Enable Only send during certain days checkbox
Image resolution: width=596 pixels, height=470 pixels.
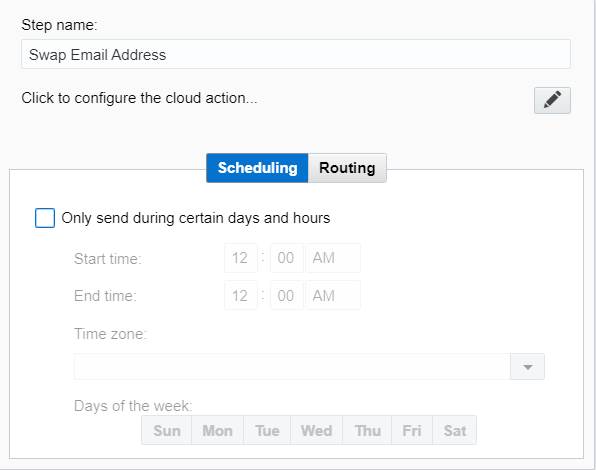pyautogui.click(x=45, y=218)
